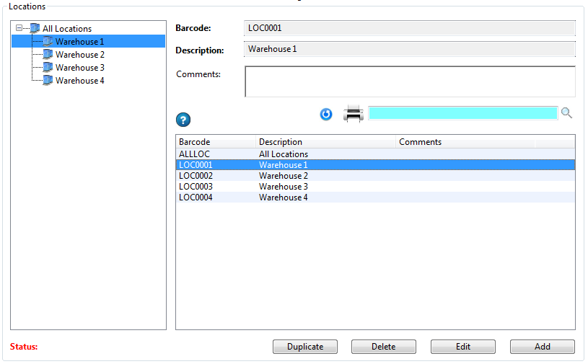Add a new location with Add button
Screen dimensions: 588x364
point(542,347)
